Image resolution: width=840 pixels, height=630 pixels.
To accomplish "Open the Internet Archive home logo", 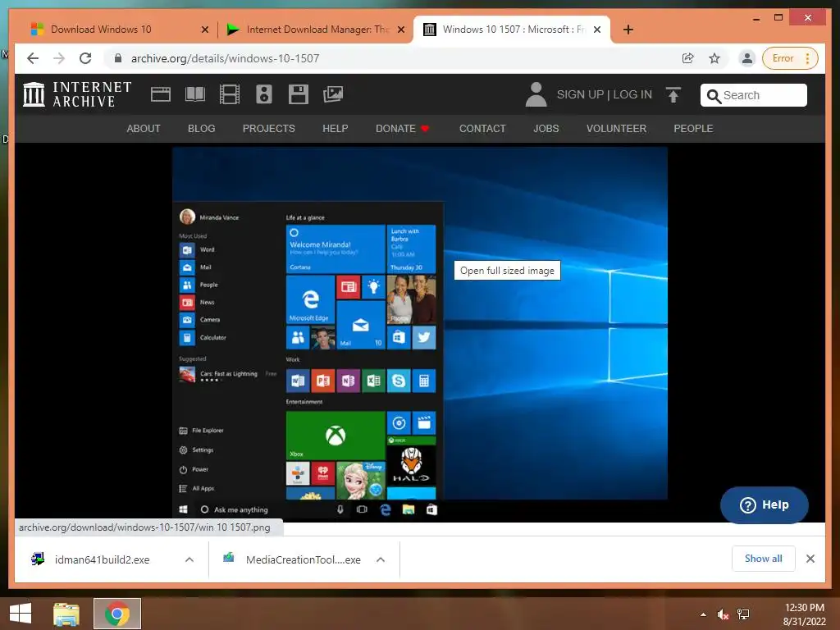I will pos(76,94).
